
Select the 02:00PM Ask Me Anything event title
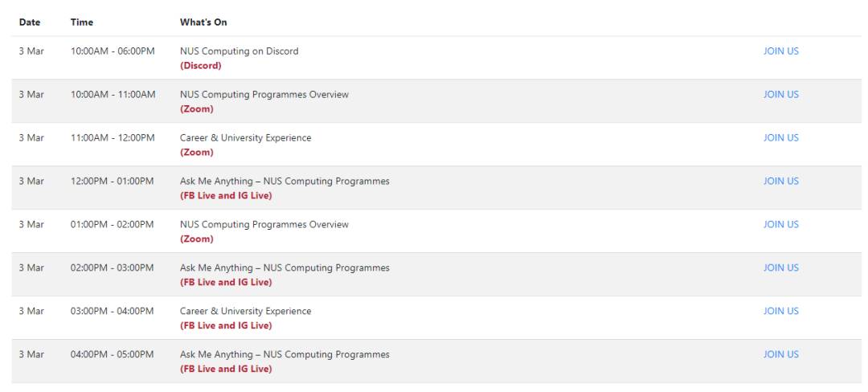285,268
